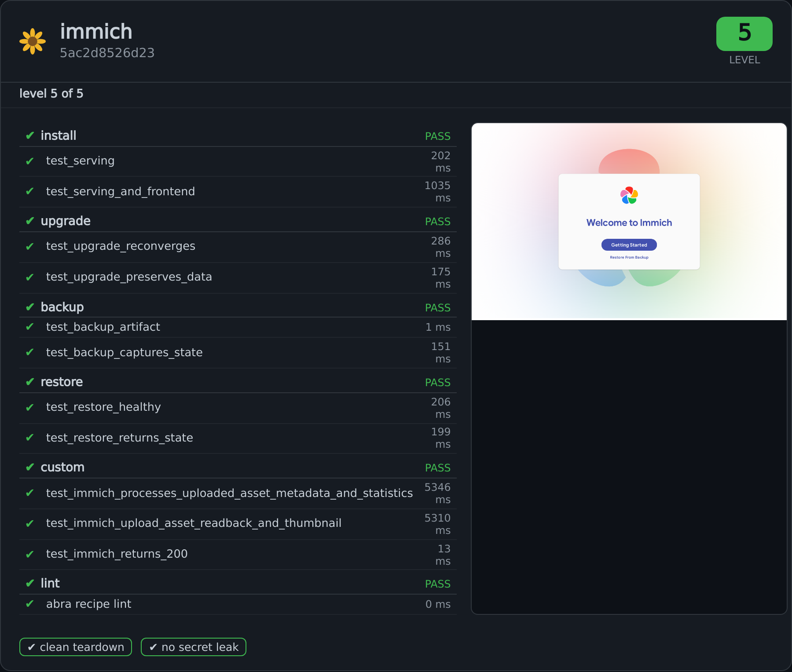Viewport: 792px width, 672px height.
Task: Click the upgrade section heading
Action: click(66, 221)
